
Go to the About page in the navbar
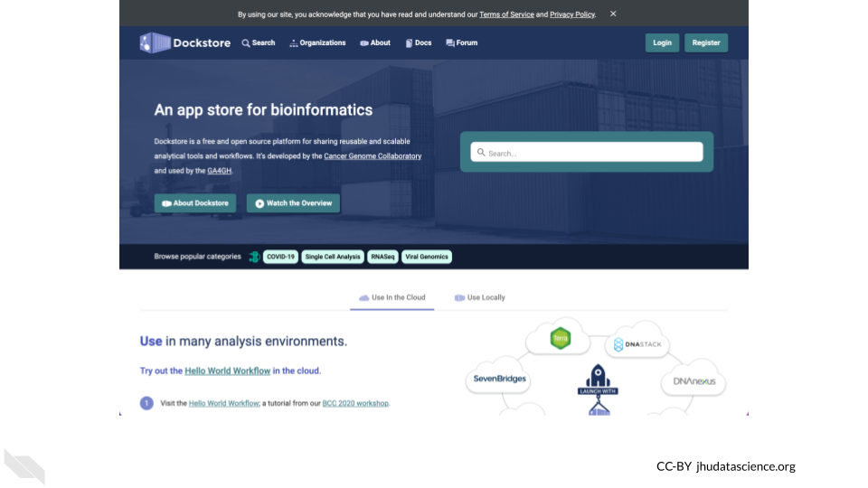coord(375,42)
